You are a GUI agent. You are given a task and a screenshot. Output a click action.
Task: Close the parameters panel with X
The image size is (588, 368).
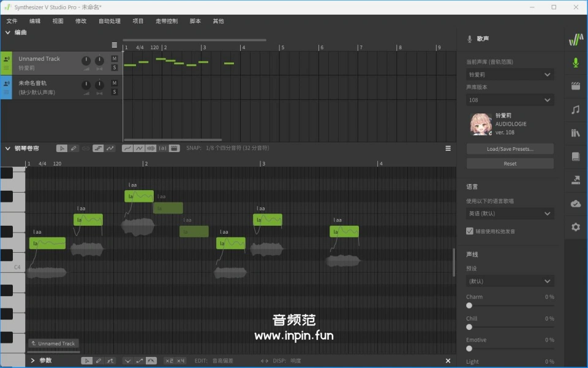pyautogui.click(x=448, y=361)
